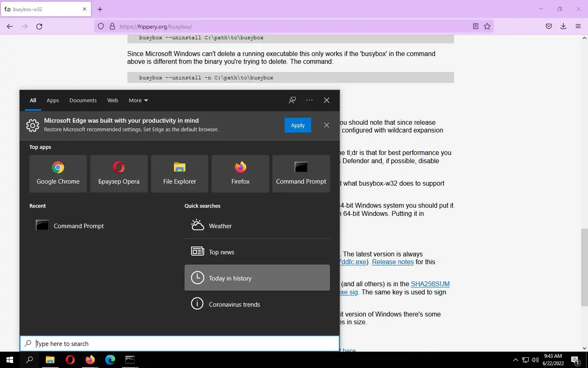Click the scroll down arrow on the webpage
The height and width of the screenshot is (368, 588).
[584, 348]
